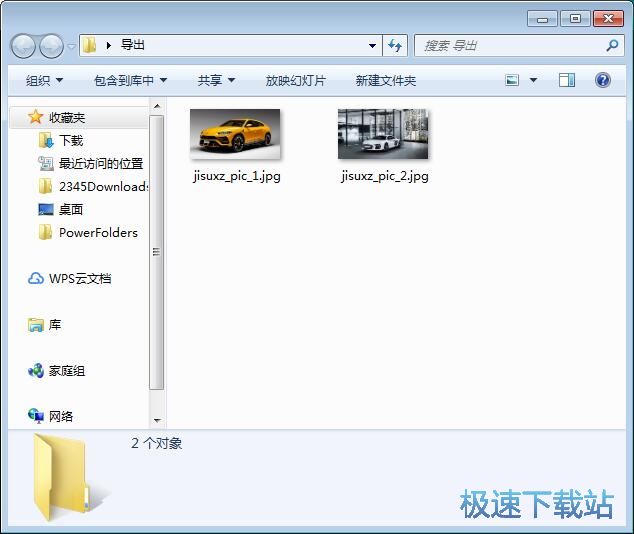This screenshot has height=534, width=634.
Task: Click the search magnifier icon
Action: click(x=612, y=45)
